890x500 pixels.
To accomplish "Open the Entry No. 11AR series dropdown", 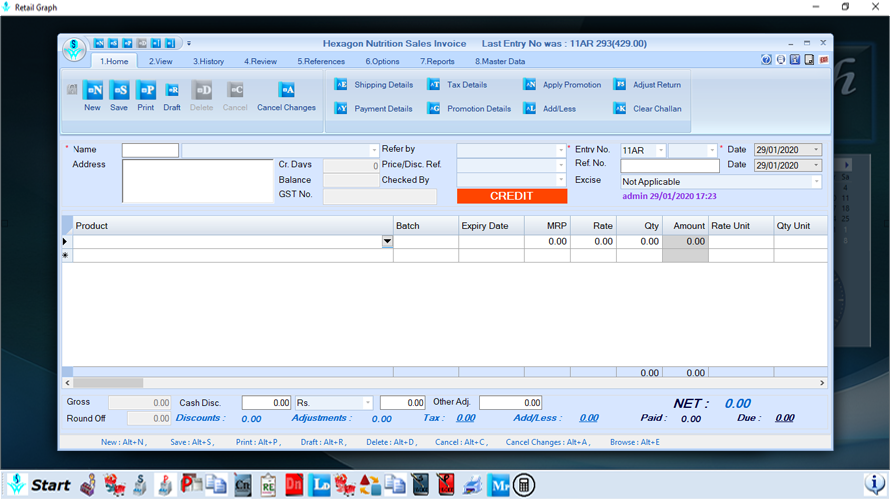I will coord(661,150).
